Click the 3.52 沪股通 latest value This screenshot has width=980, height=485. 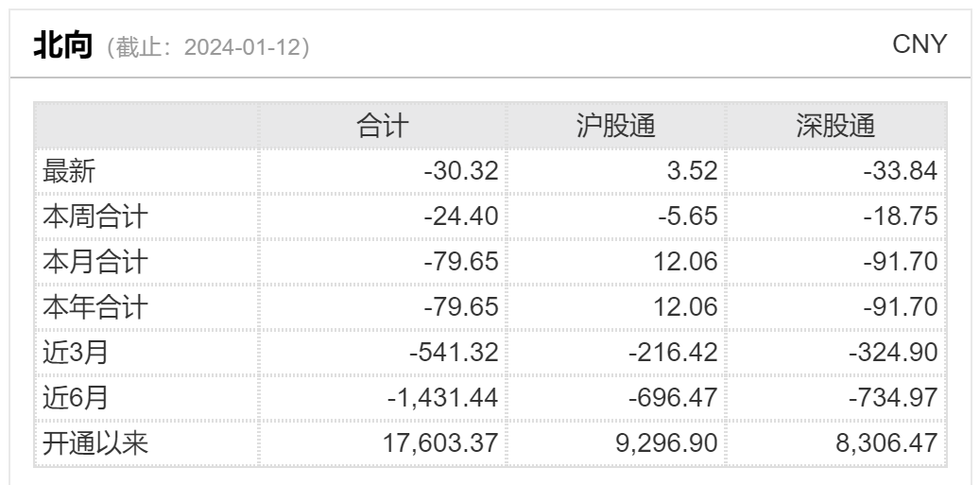[693, 171]
